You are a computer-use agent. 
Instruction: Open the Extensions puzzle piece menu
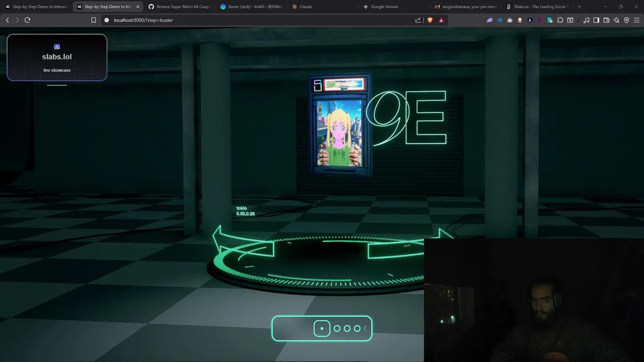[560, 20]
